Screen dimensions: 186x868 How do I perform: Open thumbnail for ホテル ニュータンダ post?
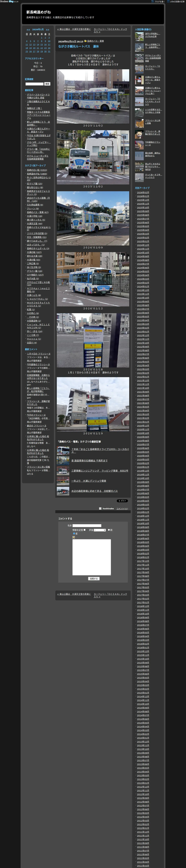point(139,58)
